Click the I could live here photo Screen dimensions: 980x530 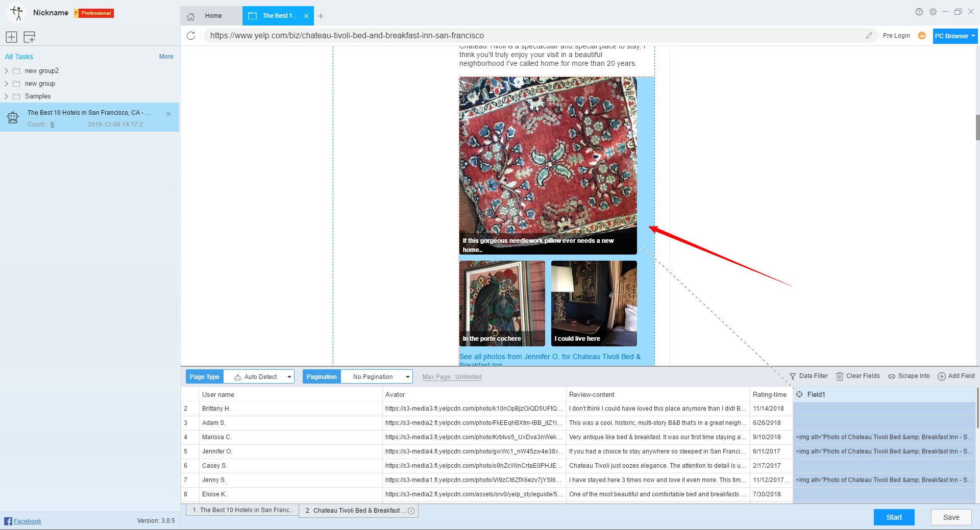[594, 304]
